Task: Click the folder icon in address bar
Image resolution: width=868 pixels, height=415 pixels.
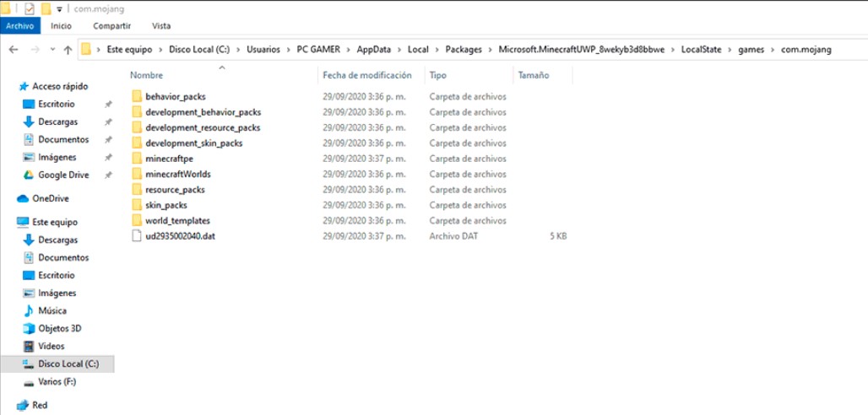Action: pyautogui.click(x=86, y=49)
